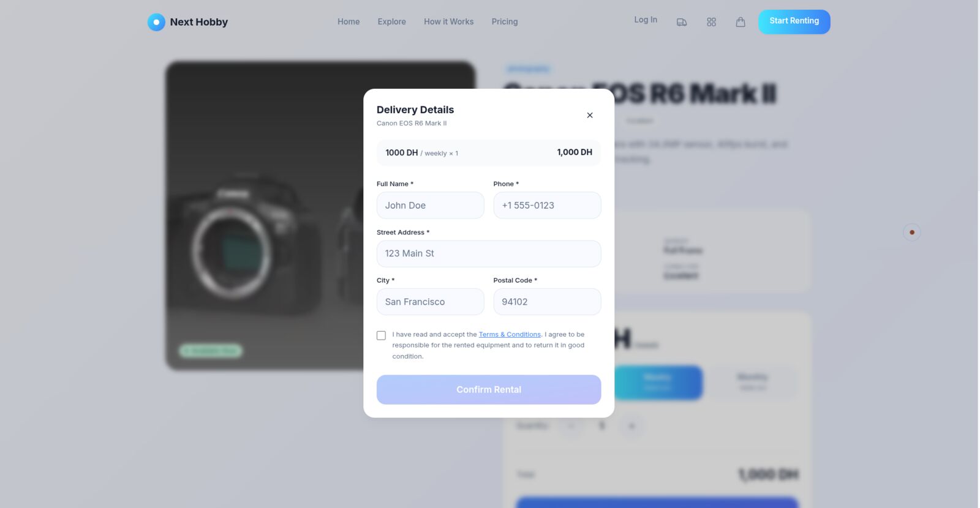Image resolution: width=980 pixels, height=508 pixels.
Task: Click the Start Renting button
Action: (794, 21)
